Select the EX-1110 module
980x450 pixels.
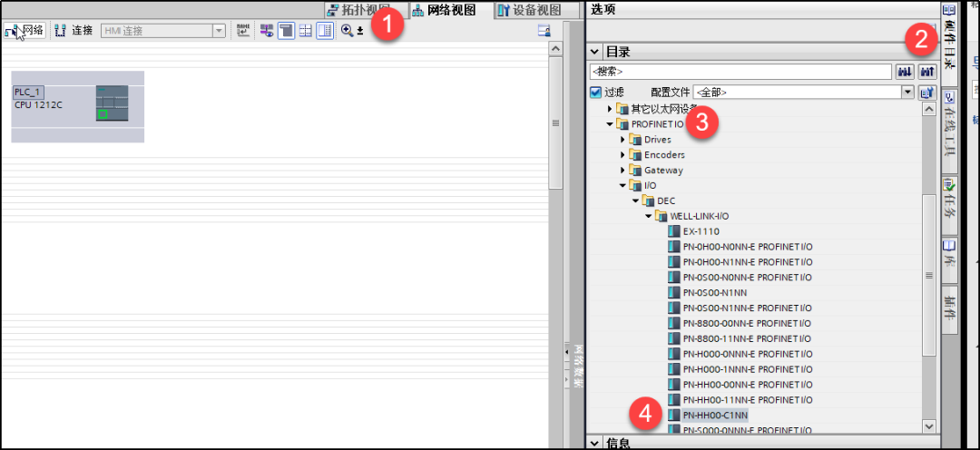point(701,231)
